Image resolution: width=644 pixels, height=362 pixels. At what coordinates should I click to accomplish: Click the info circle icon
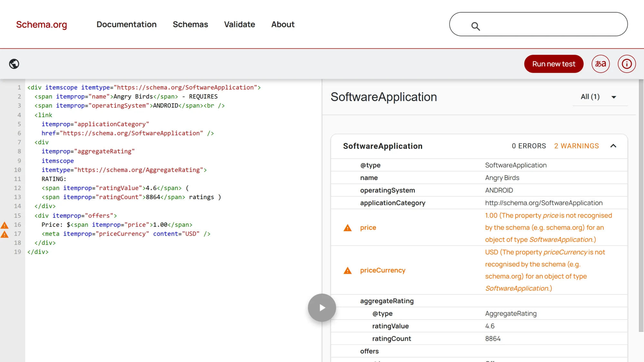pyautogui.click(x=627, y=64)
